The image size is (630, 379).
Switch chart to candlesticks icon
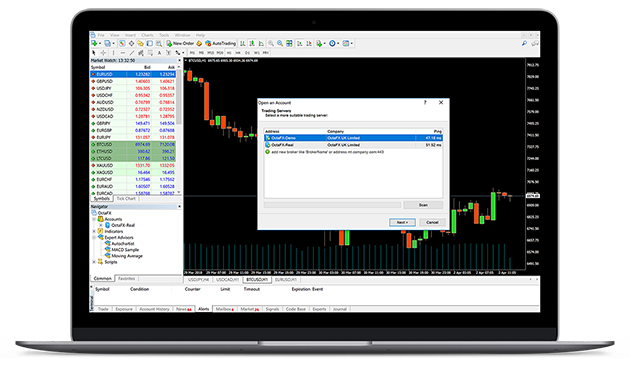pyautogui.click(x=252, y=43)
